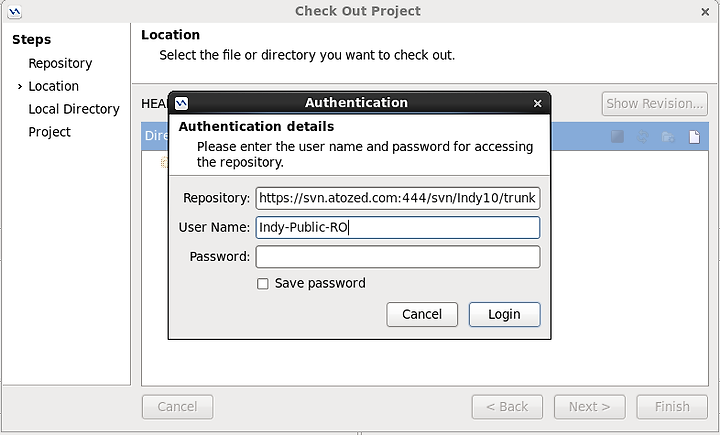Select the Repository step in sidebar

pos(60,63)
